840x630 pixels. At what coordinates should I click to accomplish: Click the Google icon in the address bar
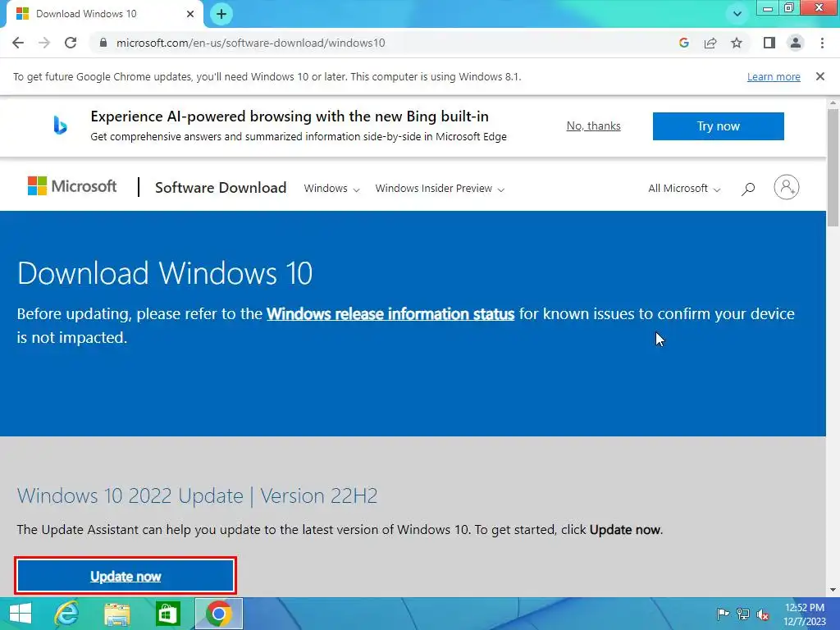pos(683,43)
